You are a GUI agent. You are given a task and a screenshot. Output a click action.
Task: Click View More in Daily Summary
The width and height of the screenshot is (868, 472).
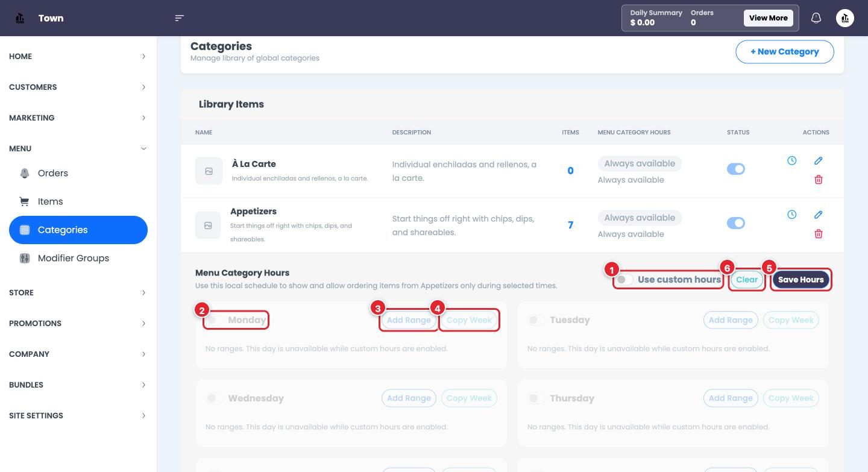(769, 18)
